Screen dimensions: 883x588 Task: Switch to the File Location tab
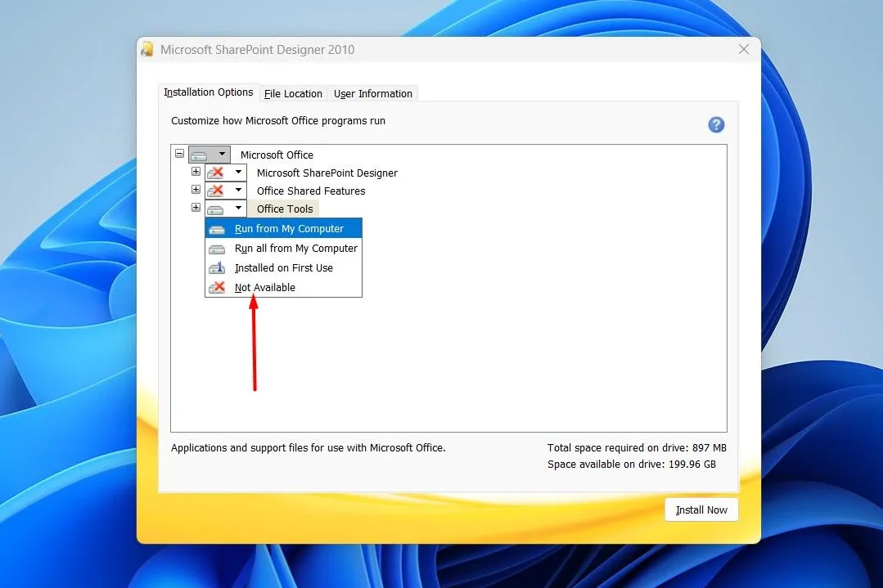click(293, 93)
